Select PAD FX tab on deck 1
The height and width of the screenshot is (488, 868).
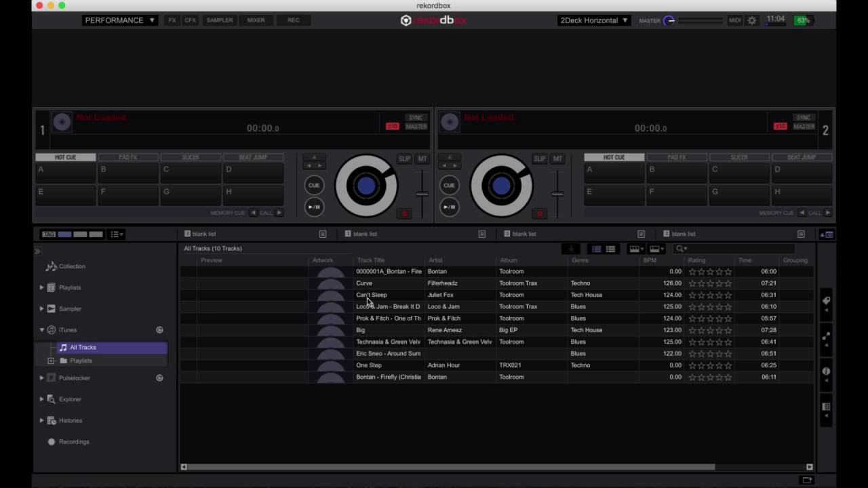(128, 157)
